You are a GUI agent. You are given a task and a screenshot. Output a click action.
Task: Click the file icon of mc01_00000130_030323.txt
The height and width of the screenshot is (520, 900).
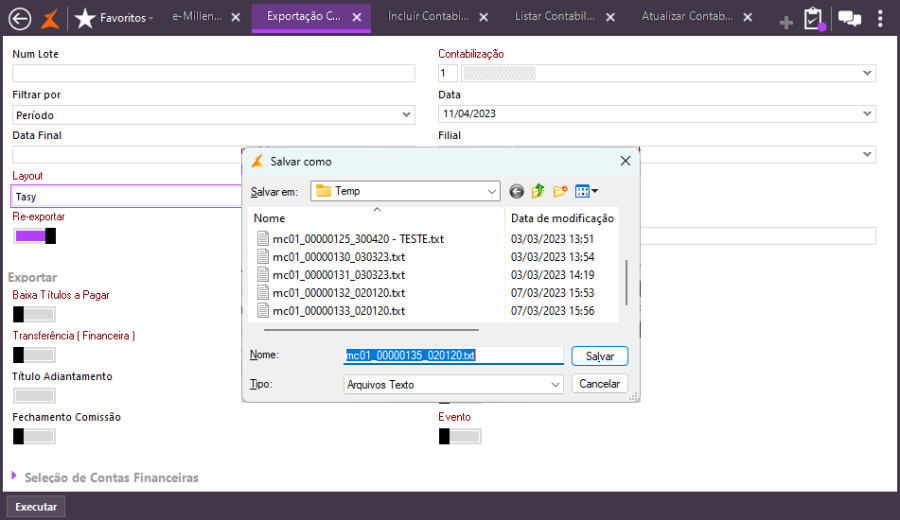262,257
